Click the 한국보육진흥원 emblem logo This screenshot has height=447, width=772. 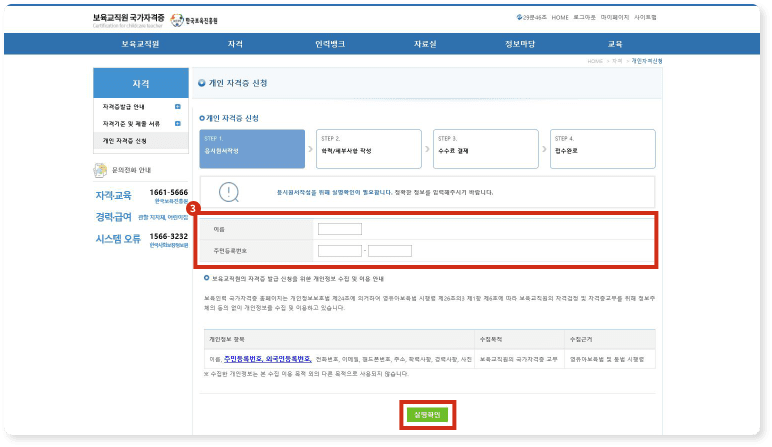click(x=194, y=20)
